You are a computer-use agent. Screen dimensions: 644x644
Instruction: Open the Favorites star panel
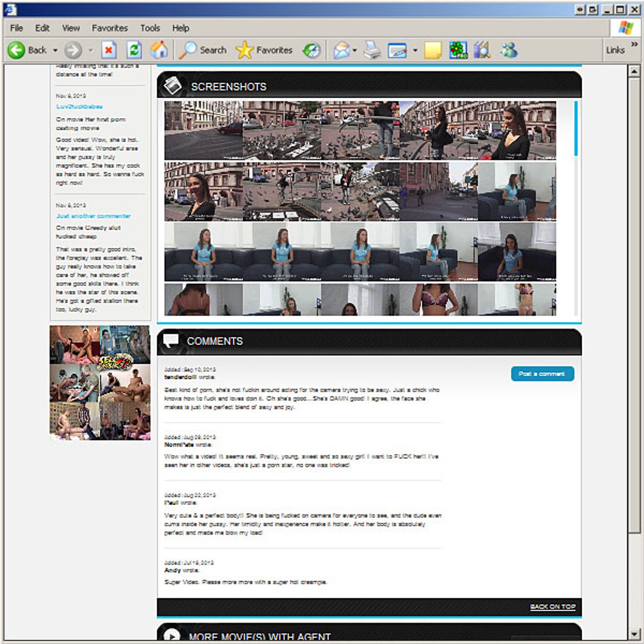click(264, 50)
